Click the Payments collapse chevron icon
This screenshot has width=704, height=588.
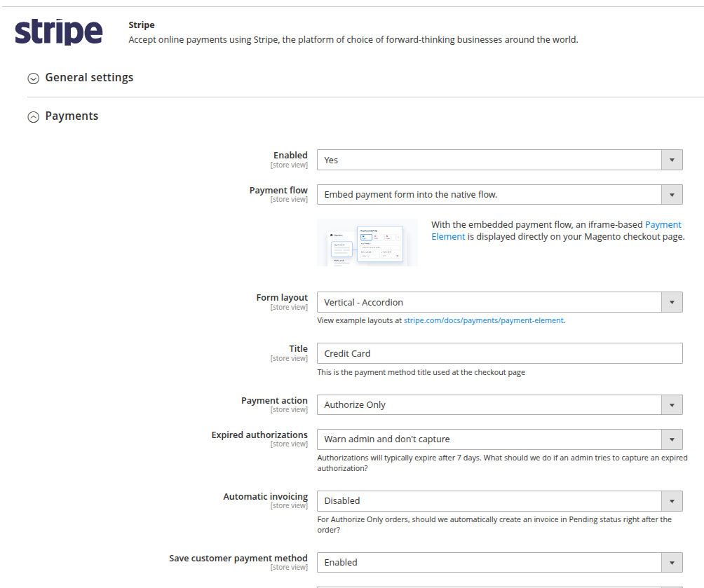pos(33,117)
